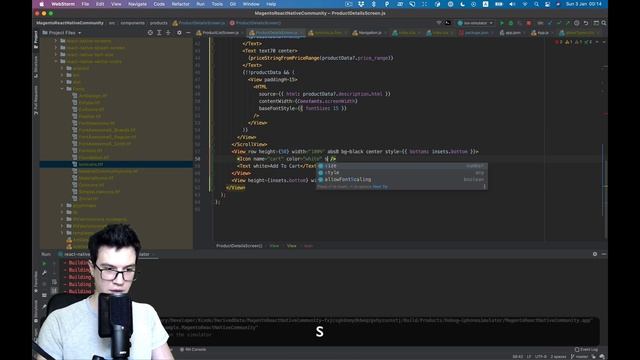Click the Expand All icon in Project panel
640x360 pixels.
point(159,33)
